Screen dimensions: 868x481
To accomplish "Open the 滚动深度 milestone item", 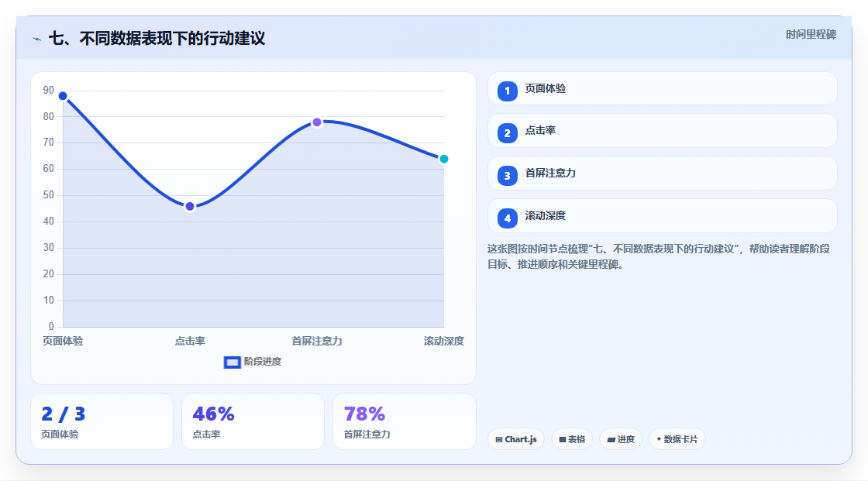I will click(x=662, y=216).
